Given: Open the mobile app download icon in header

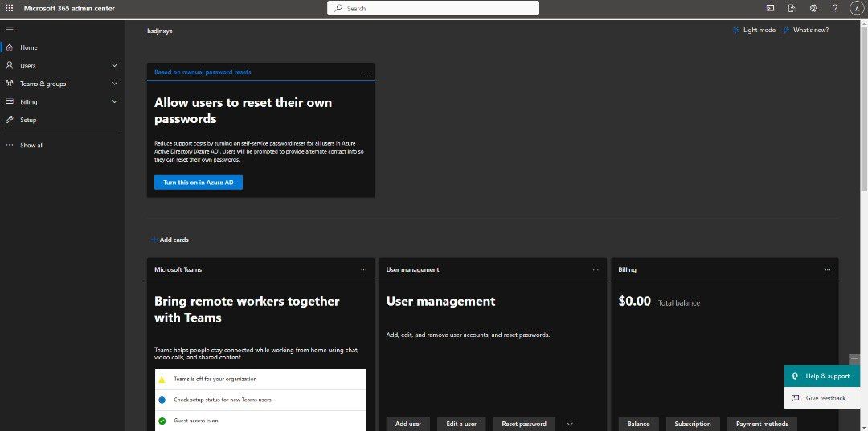Looking at the screenshot, I should coord(792,8).
